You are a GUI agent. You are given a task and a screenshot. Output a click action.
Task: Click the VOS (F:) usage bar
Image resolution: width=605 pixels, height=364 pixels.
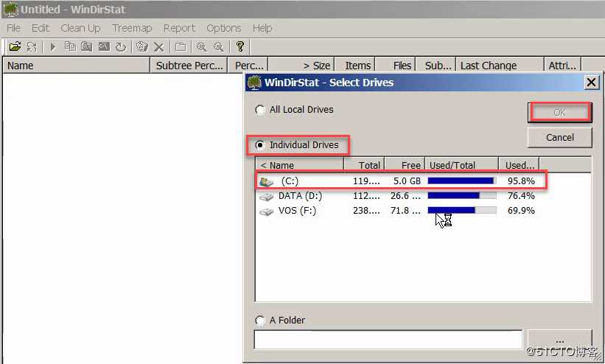pyautogui.click(x=462, y=211)
